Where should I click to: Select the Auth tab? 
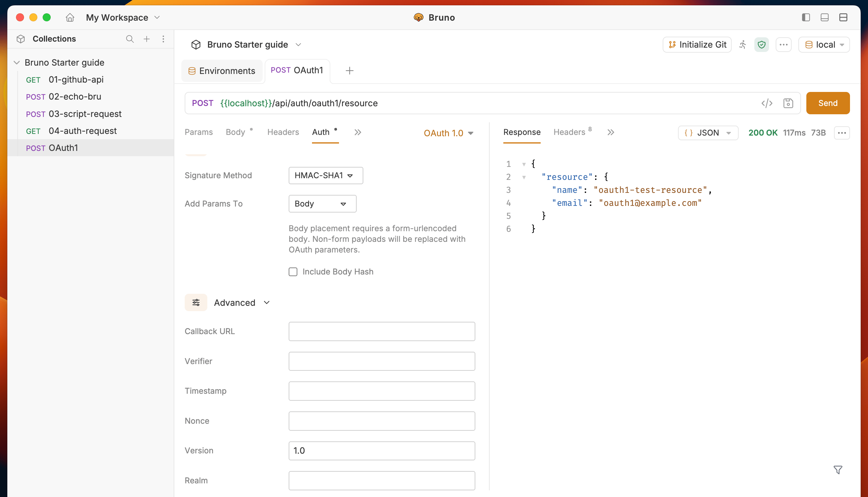[x=321, y=132]
